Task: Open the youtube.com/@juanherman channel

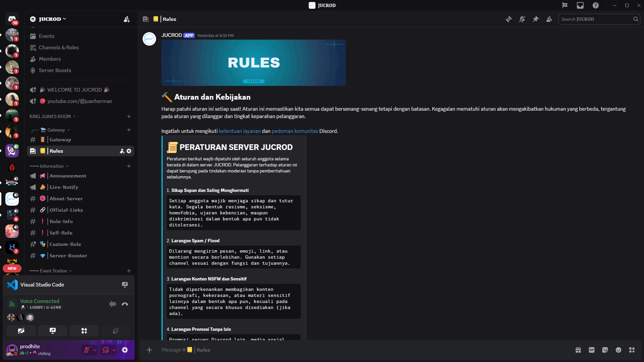Action: click(81, 101)
